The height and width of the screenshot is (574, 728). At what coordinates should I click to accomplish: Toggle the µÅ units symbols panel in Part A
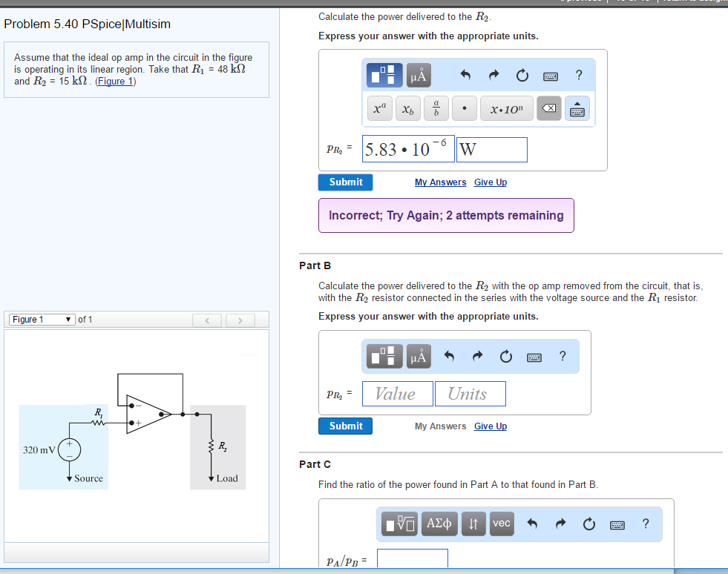(418, 75)
